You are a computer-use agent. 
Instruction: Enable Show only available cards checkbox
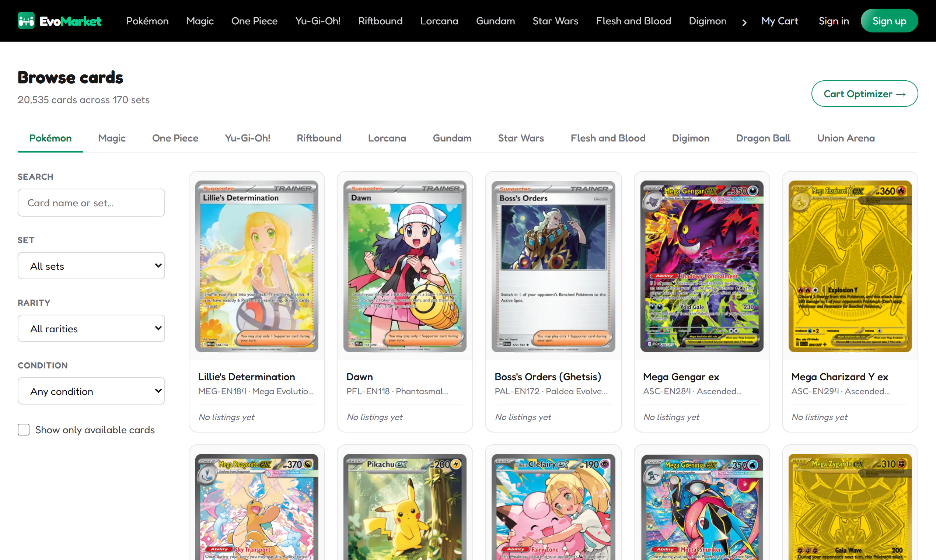click(24, 430)
